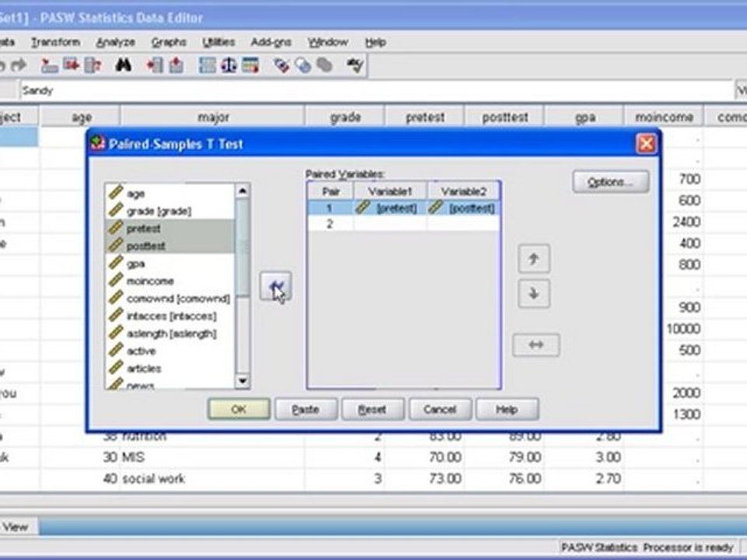The width and height of the screenshot is (747, 560).
Task: Click the variable list scroll-down arrow
Action: tap(243, 381)
